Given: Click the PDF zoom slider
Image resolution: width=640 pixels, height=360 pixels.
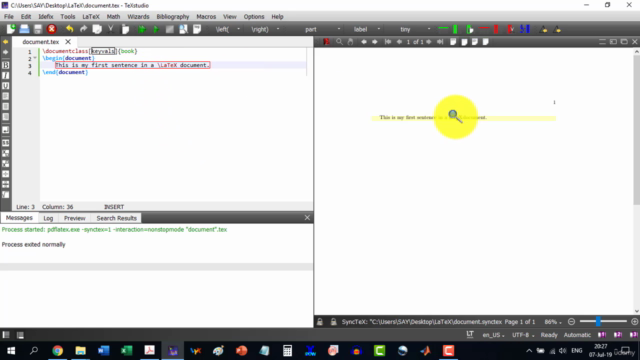Looking at the screenshot, I should coord(603,322).
